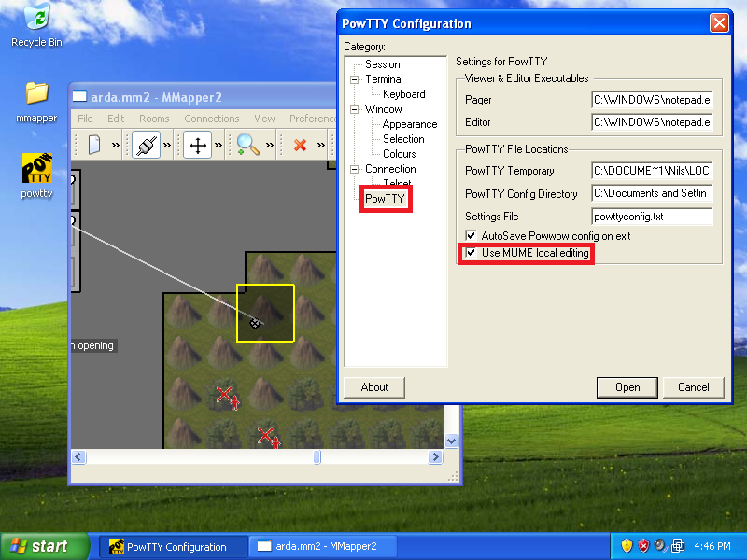Click the plug connection tool in MMapper2
Image resolution: width=747 pixels, height=560 pixels.
(146, 145)
